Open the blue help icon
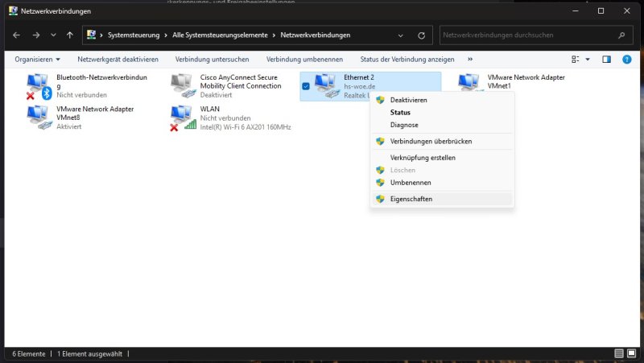The width and height of the screenshot is (644, 363). (627, 59)
